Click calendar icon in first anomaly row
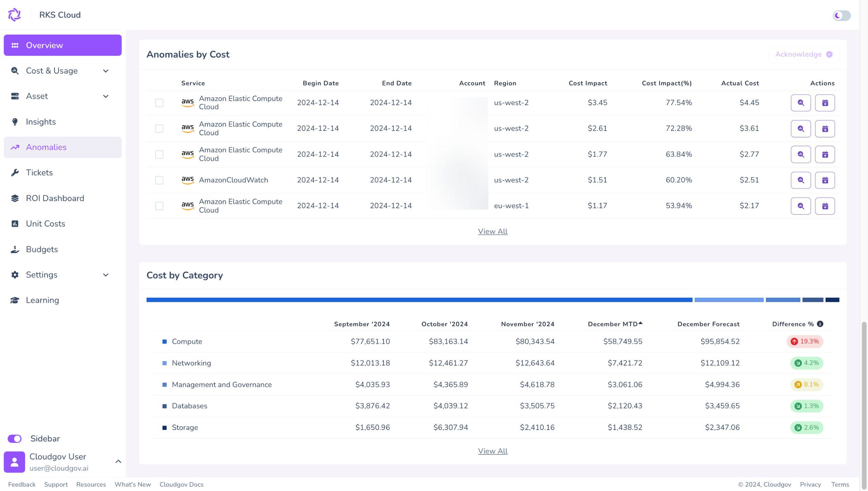 click(825, 103)
